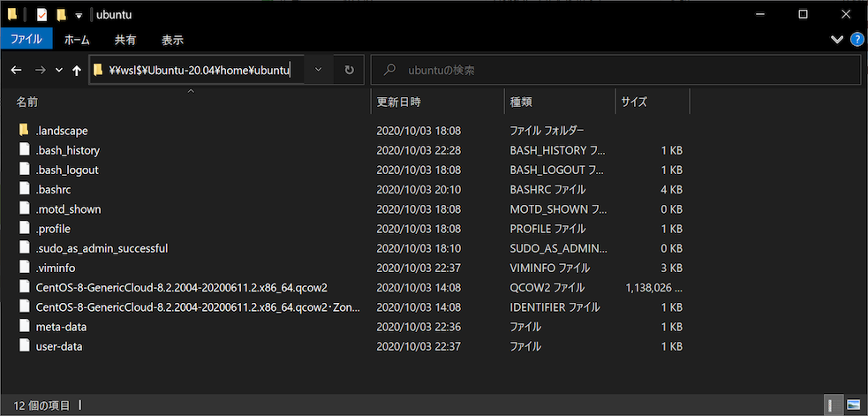The width and height of the screenshot is (868, 416).
Task: Select the QCOW2 ファイル row file icon
Action: pos(24,287)
